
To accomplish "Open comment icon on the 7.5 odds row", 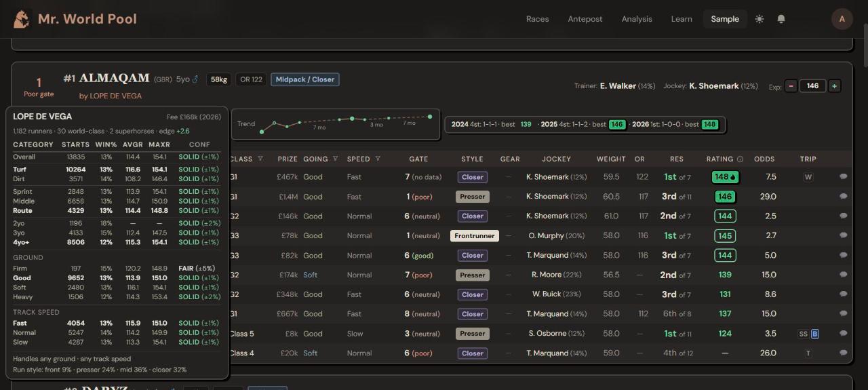I will coord(844,176).
